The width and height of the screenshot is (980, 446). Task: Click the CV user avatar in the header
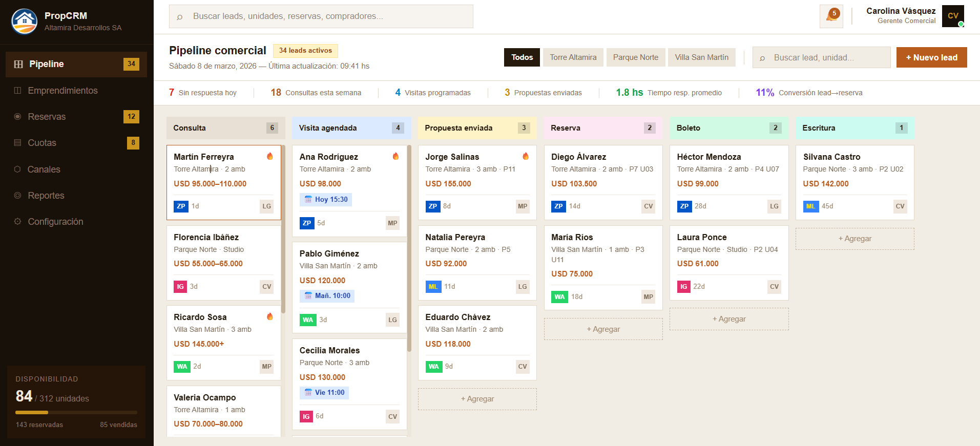[x=952, y=16]
